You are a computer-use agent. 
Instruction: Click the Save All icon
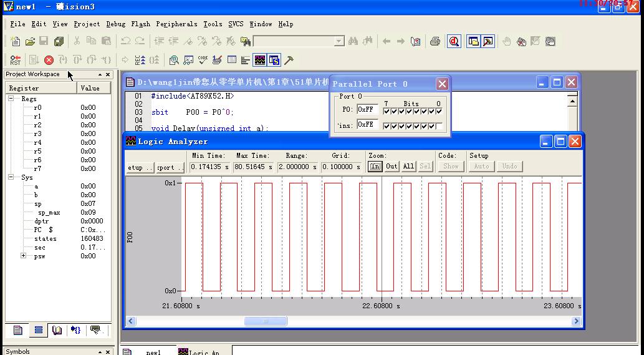[59, 41]
